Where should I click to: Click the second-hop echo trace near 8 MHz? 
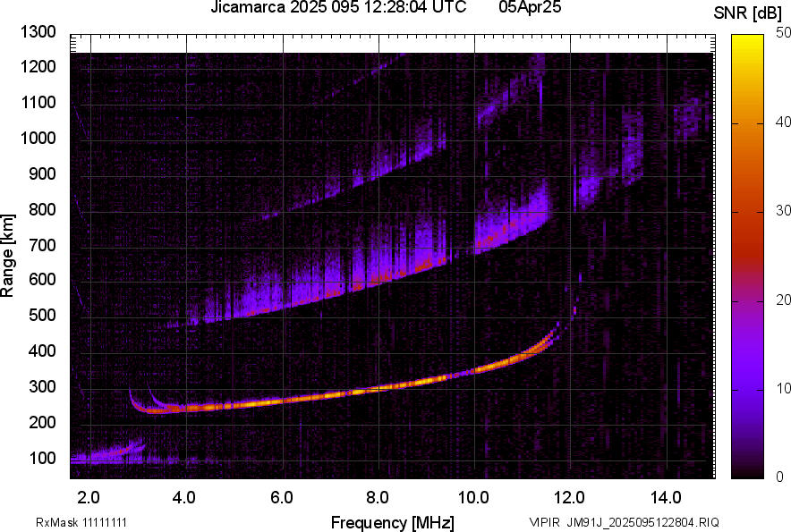pyautogui.click(x=378, y=276)
